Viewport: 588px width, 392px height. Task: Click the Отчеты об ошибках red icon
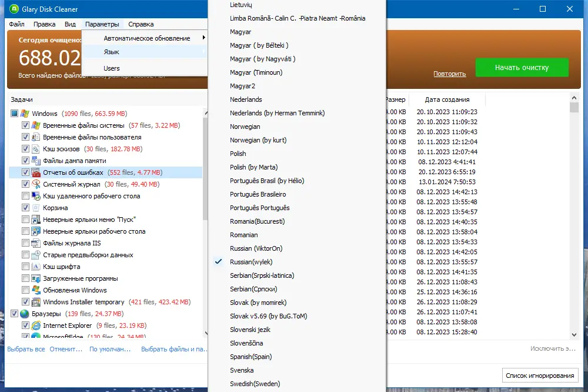tap(36, 172)
